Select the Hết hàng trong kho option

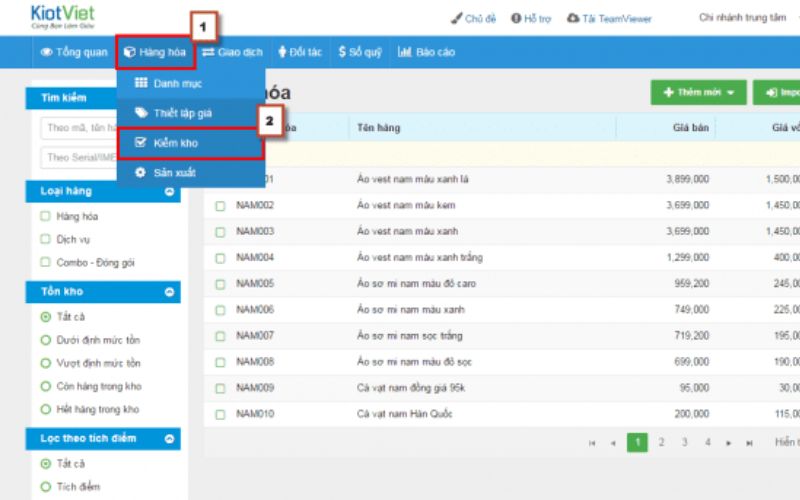[45, 409]
